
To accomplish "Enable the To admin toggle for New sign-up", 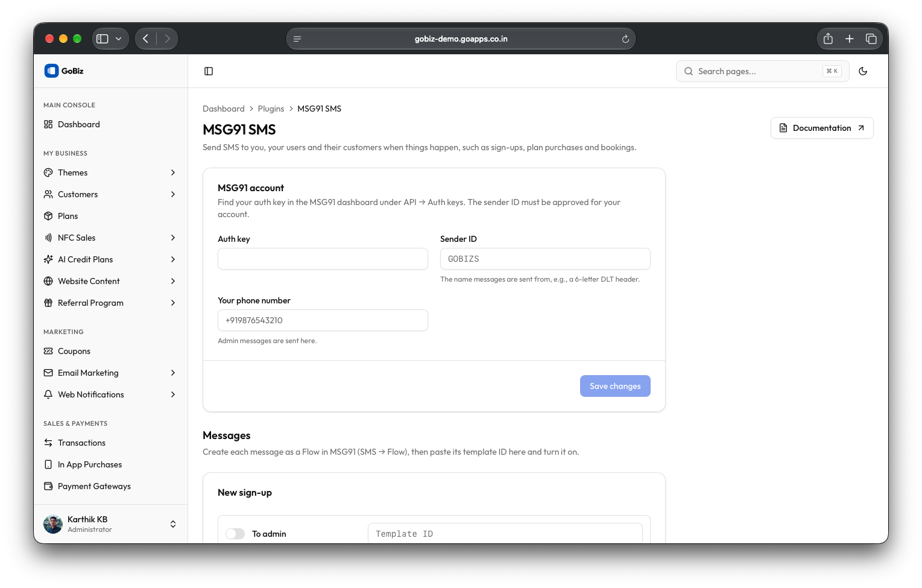I will 235,534.
